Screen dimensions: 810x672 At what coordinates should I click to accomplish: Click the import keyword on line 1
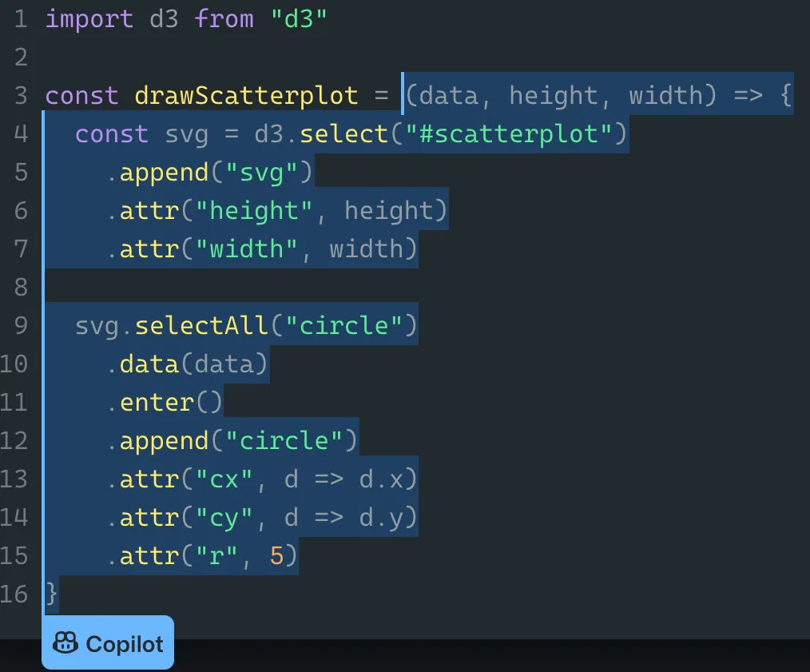click(x=89, y=20)
